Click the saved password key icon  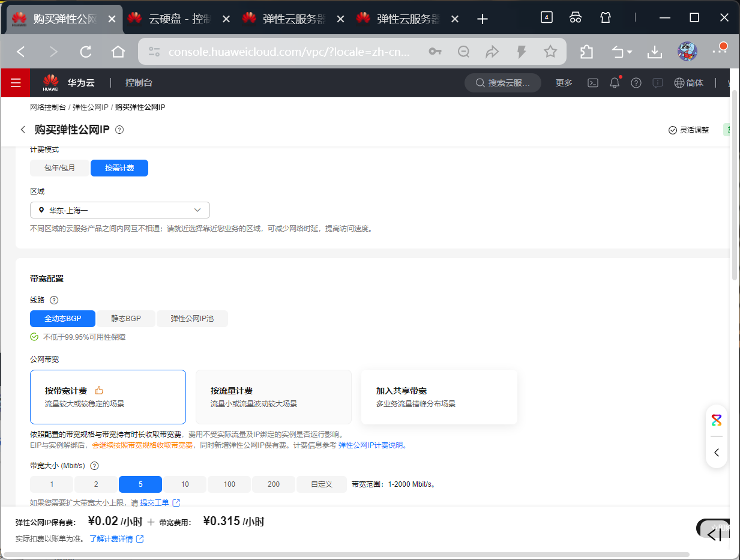[x=435, y=52]
